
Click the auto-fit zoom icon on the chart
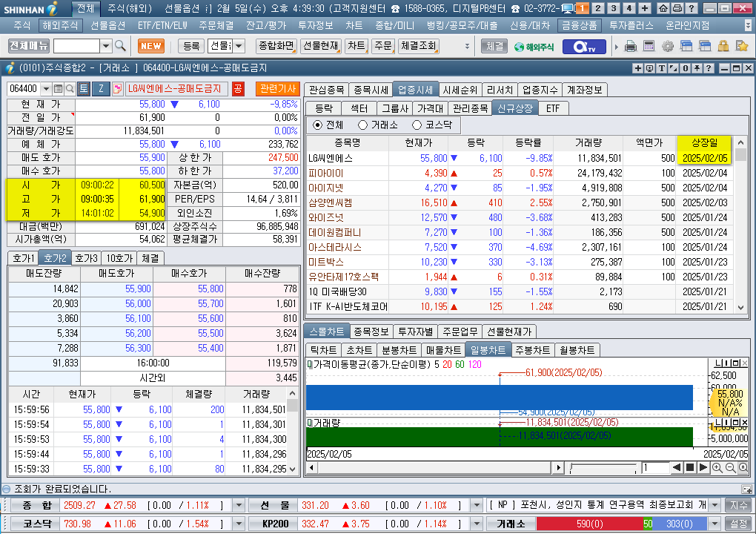pyautogui.click(x=743, y=467)
